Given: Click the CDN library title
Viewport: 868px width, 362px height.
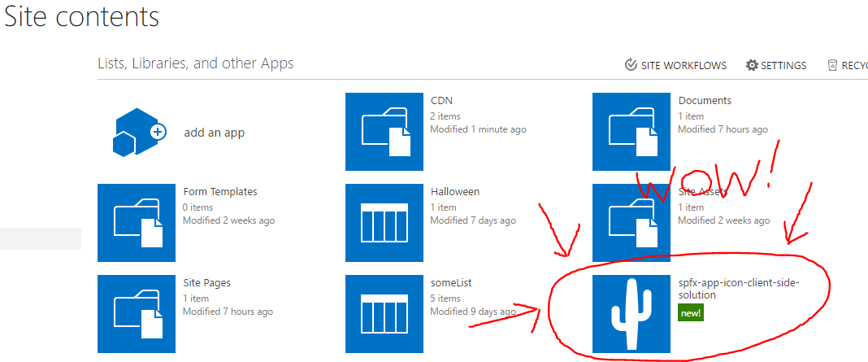Looking at the screenshot, I should click(x=441, y=101).
